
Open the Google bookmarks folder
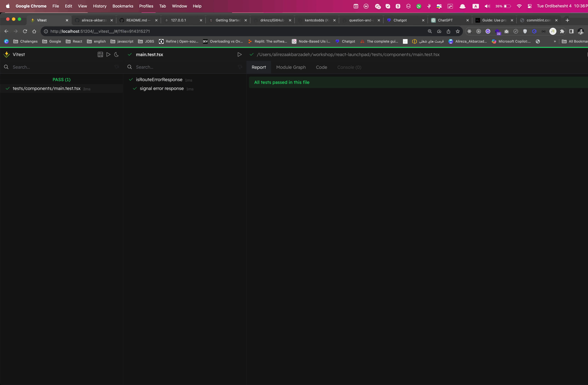point(52,42)
